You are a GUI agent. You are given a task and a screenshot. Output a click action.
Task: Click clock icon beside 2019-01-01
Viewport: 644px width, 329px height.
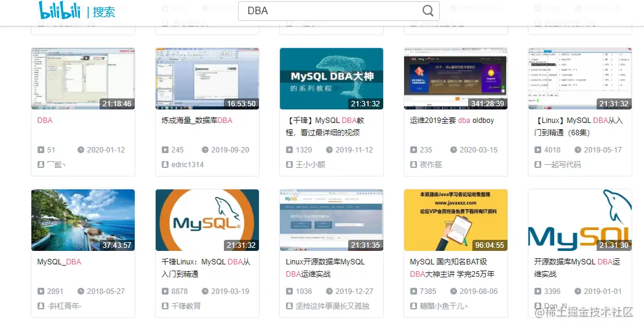[x=578, y=291]
